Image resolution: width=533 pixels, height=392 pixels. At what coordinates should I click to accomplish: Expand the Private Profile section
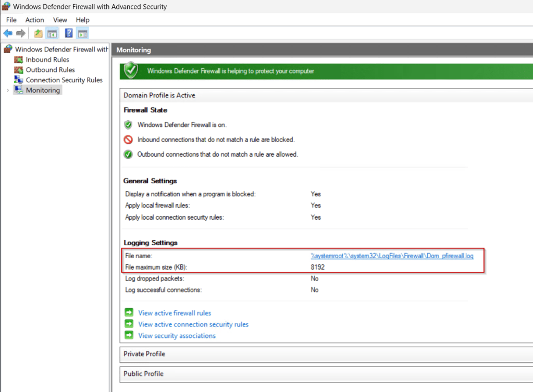click(144, 354)
